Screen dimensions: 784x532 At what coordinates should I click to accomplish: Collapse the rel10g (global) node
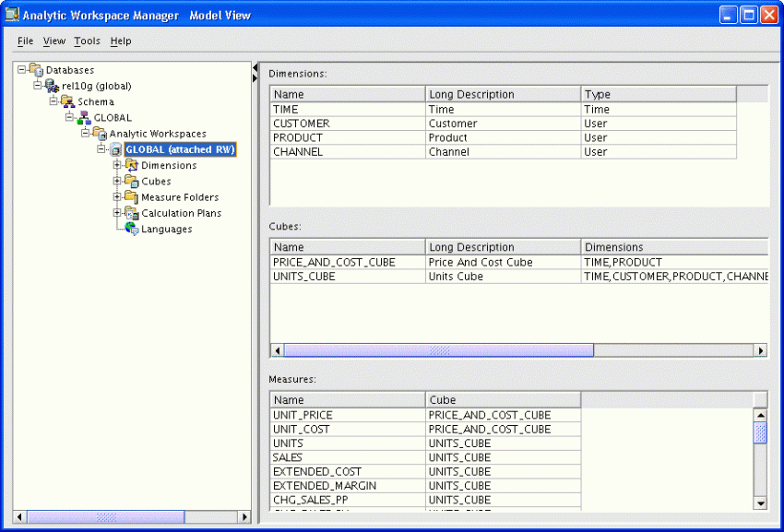pyautogui.click(x=38, y=86)
